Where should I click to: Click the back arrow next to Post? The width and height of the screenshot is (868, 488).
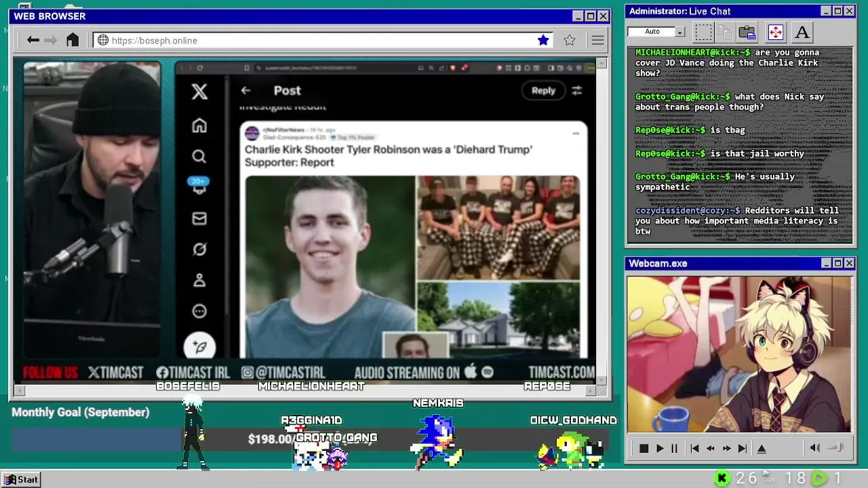pyautogui.click(x=245, y=90)
